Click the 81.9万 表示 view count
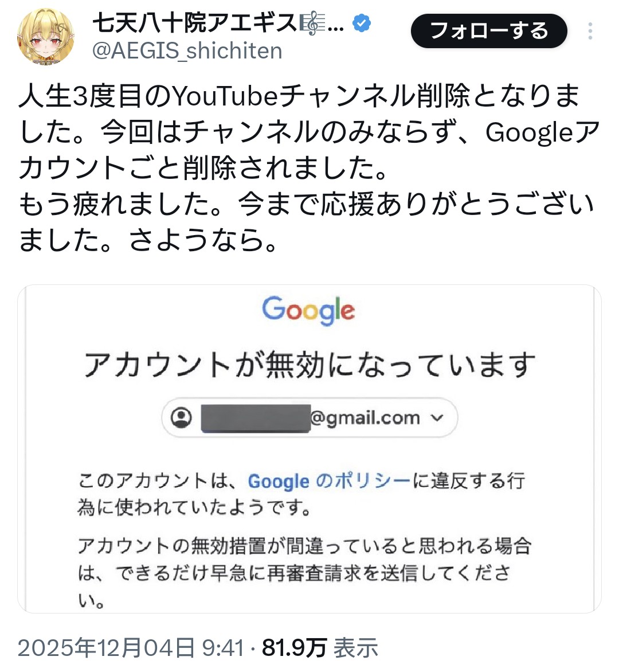 (x=320, y=648)
